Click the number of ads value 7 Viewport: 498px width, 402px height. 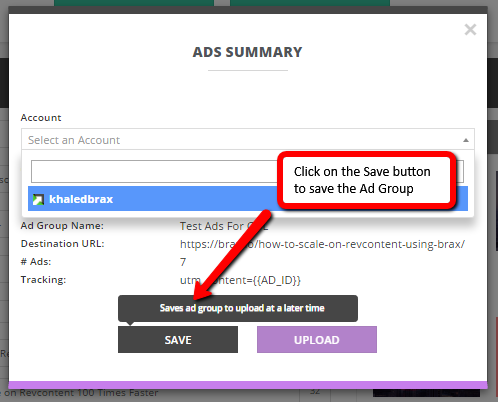[183, 262]
